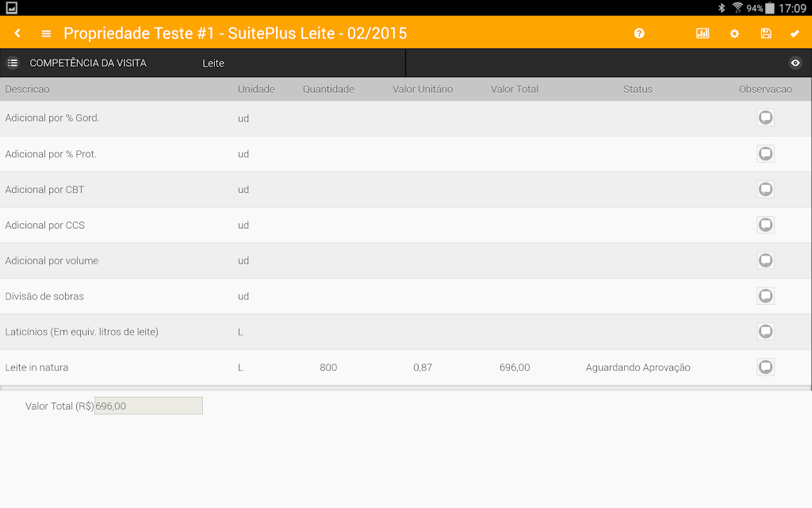This screenshot has width=812, height=508.
Task: Open help via question mark icon
Action: (639, 33)
